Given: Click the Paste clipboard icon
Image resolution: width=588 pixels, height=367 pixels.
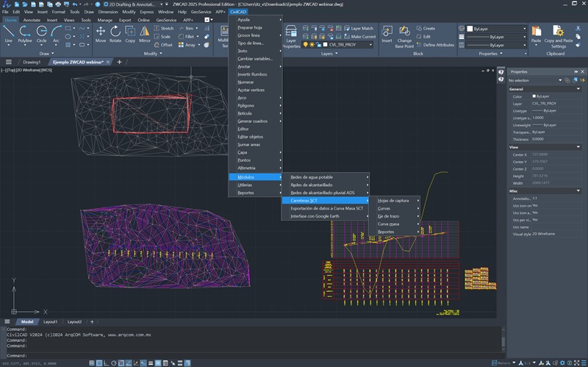Looking at the screenshot, I should point(536,34).
